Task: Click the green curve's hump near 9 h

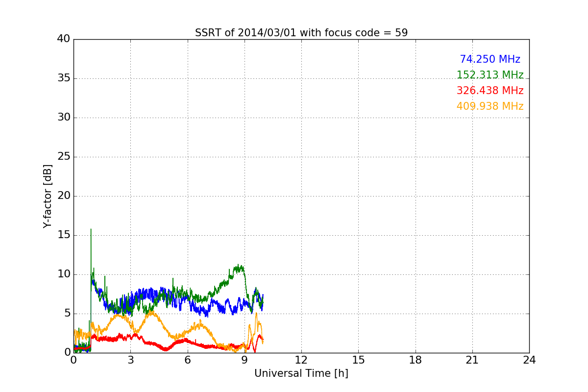Action: (x=239, y=268)
